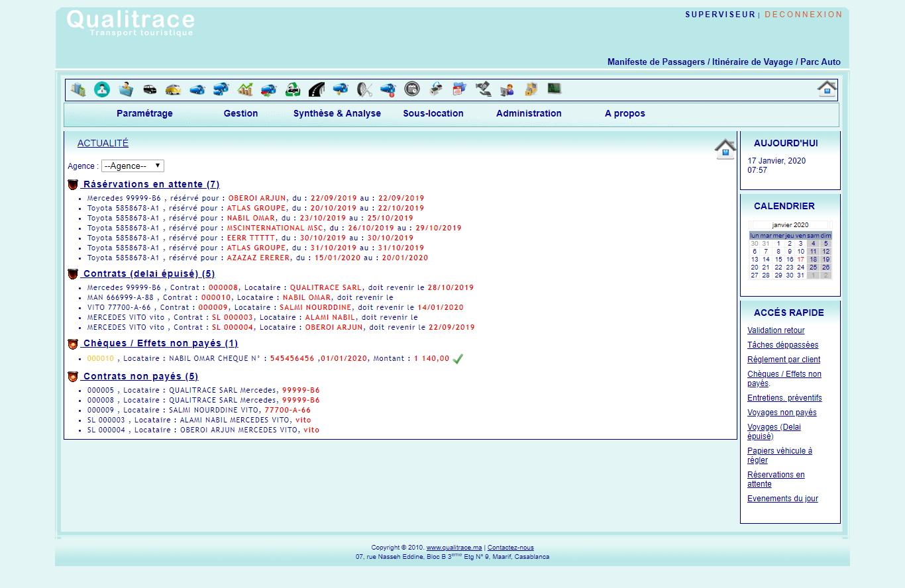
Task: Click the green bar chart statistics icon
Action: click(x=245, y=89)
